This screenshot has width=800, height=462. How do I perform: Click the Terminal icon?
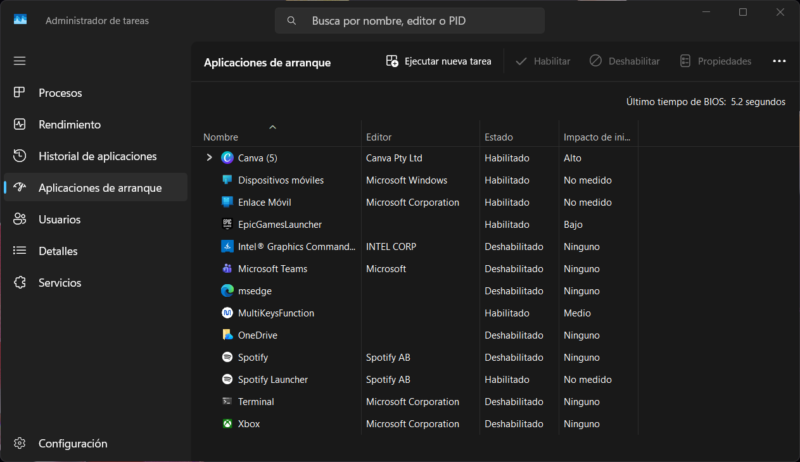(x=227, y=401)
